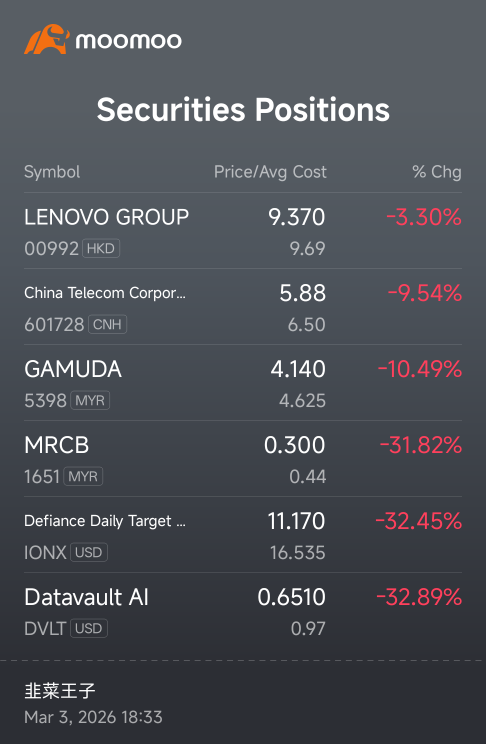Image resolution: width=486 pixels, height=744 pixels.
Task: Sort positions by the Symbol column header
Action: point(52,172)
